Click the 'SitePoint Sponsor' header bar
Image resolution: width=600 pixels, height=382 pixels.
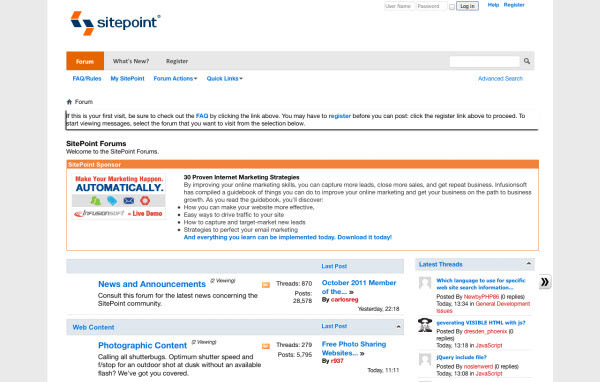click(x=302, y=164)
